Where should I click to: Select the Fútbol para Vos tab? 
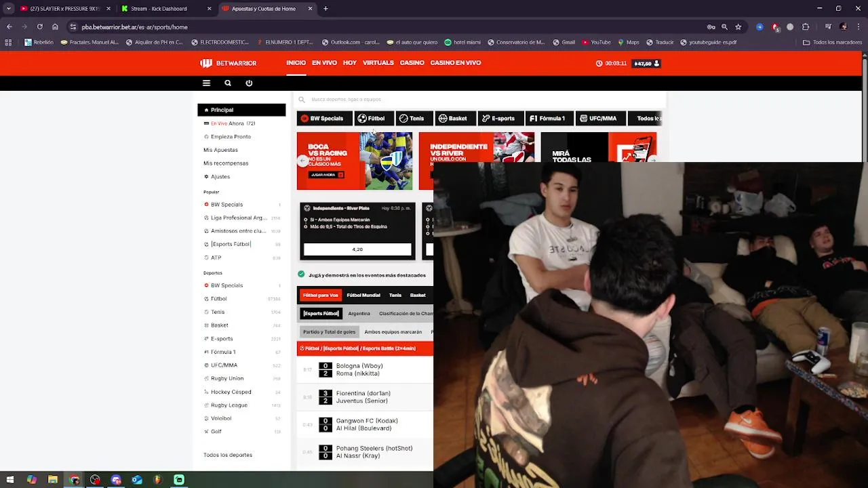click(320, 296)
